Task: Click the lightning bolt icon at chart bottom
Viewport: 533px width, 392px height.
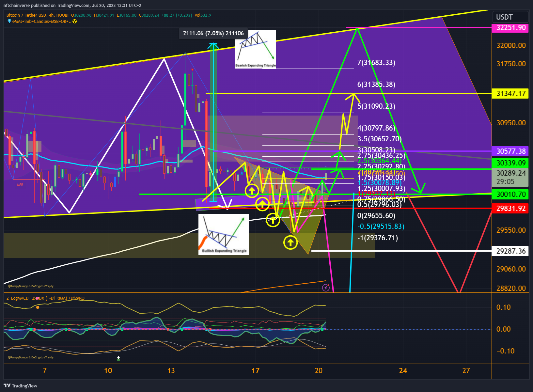Action: (326, 288)
